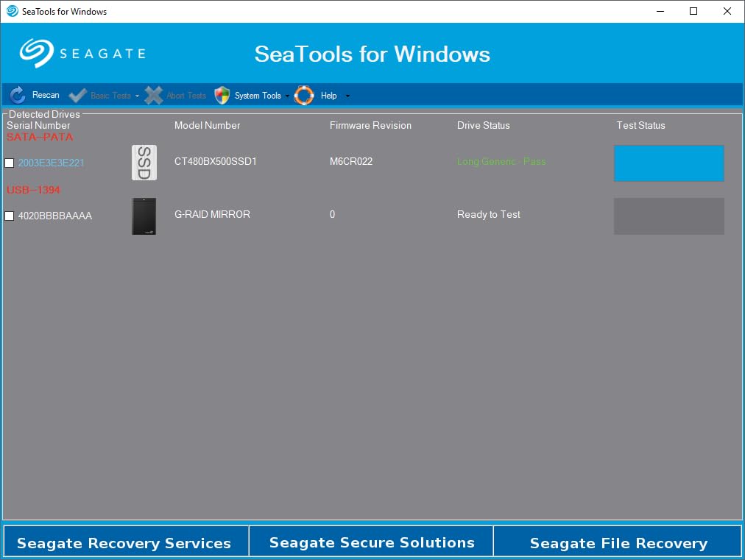Open the Basic Tests menu label
This screenshot has height=560, width=745.
click(110, 96)
